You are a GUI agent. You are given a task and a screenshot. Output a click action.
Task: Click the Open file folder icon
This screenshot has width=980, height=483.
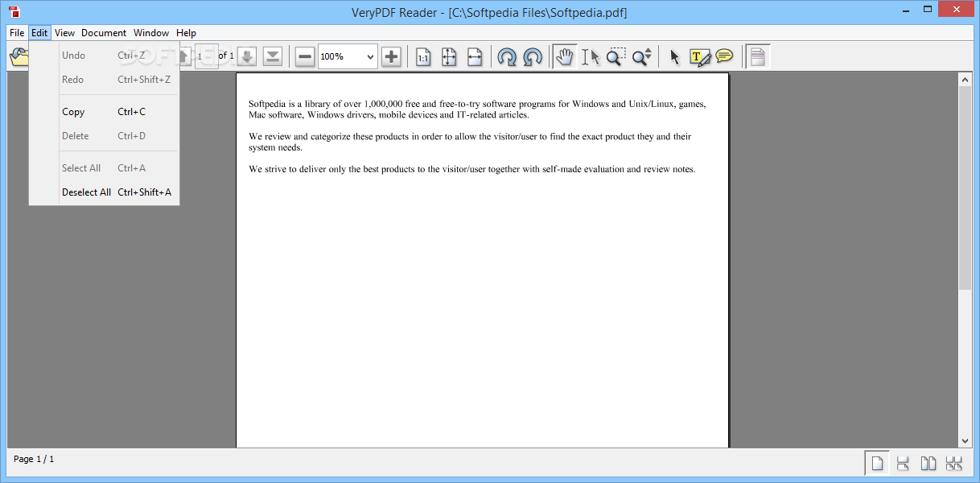[x=18, y=56]
